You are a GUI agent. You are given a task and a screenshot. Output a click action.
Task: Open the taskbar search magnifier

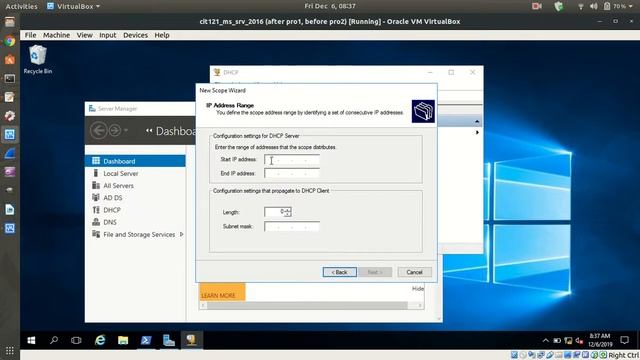53,340
